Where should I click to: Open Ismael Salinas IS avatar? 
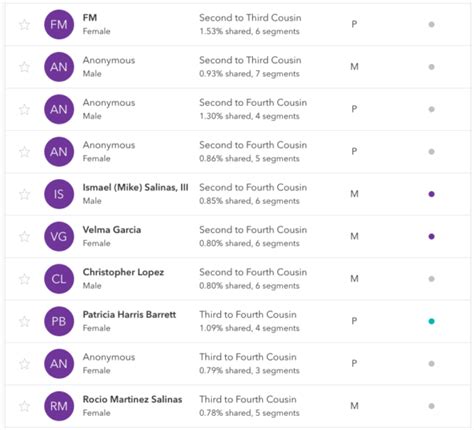click(59, 194)
